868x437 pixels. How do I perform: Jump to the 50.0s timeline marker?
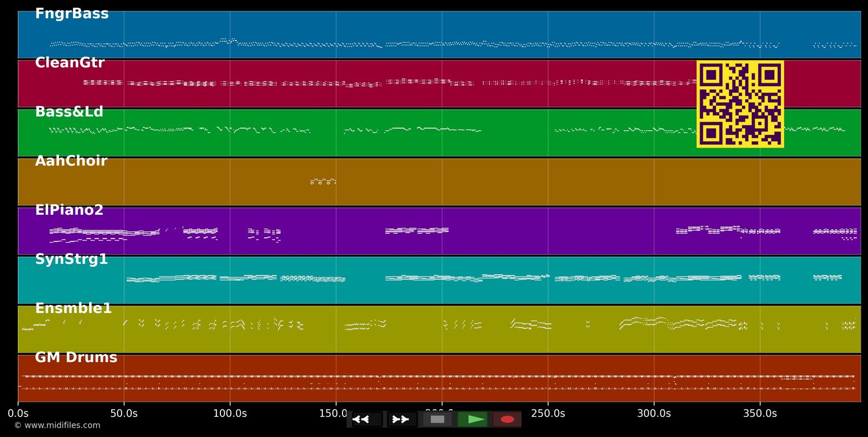click(x=124, y=413)
